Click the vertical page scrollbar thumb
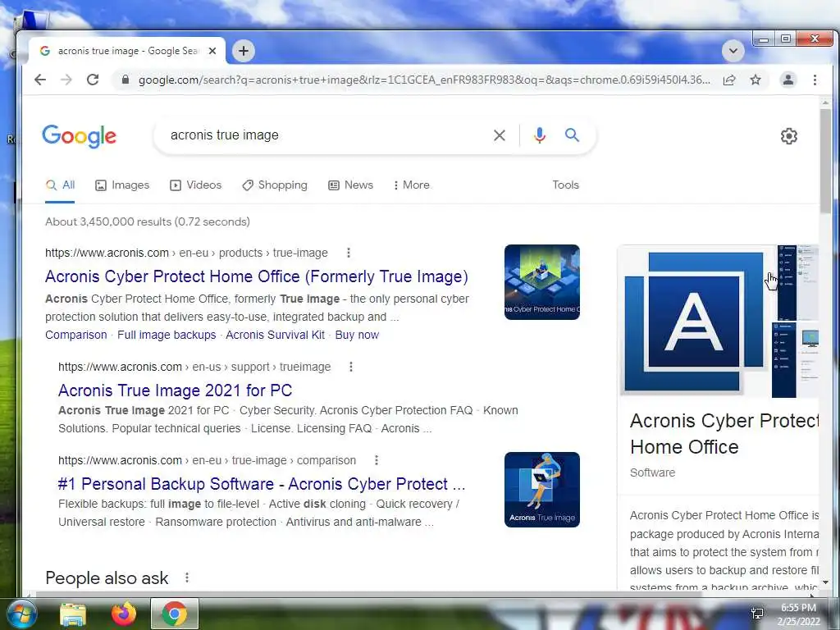This screenshot has height=630, width=840. pos(825,161)
